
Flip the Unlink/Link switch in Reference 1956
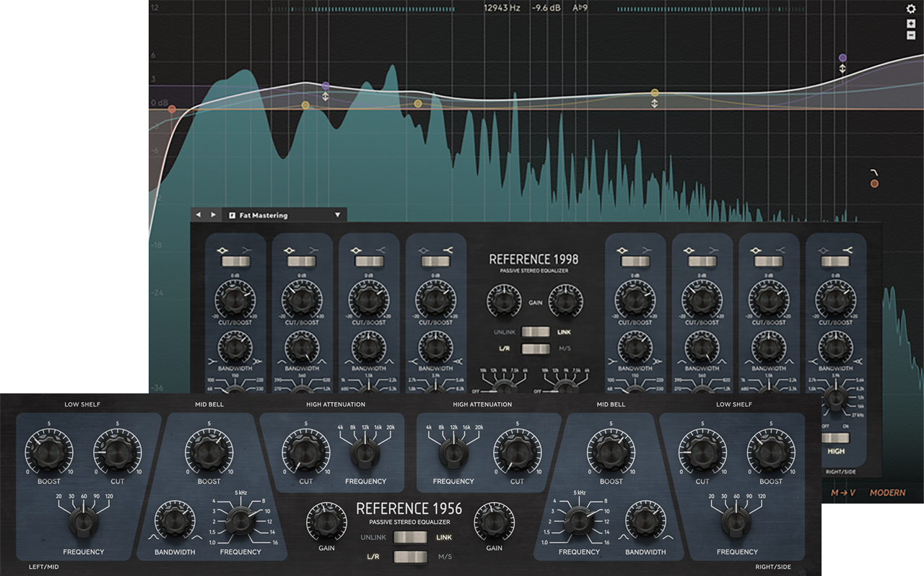pos(409,537)
